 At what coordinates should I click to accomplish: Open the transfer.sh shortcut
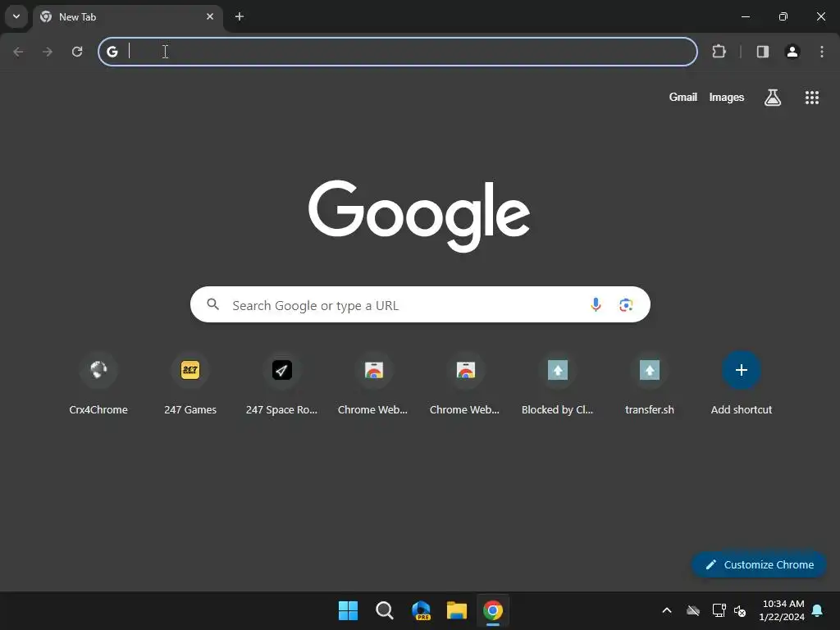coord(650,384)
